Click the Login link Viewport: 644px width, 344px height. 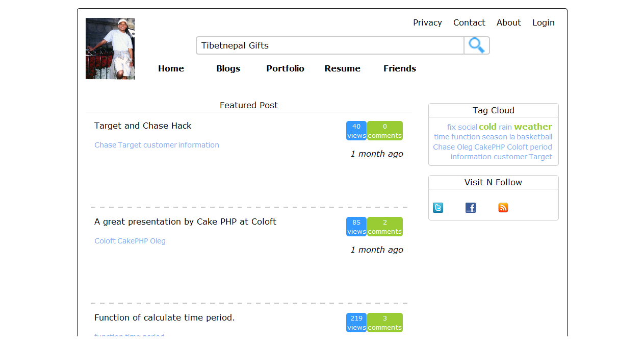pyautogui.click(x=543, y=22)
